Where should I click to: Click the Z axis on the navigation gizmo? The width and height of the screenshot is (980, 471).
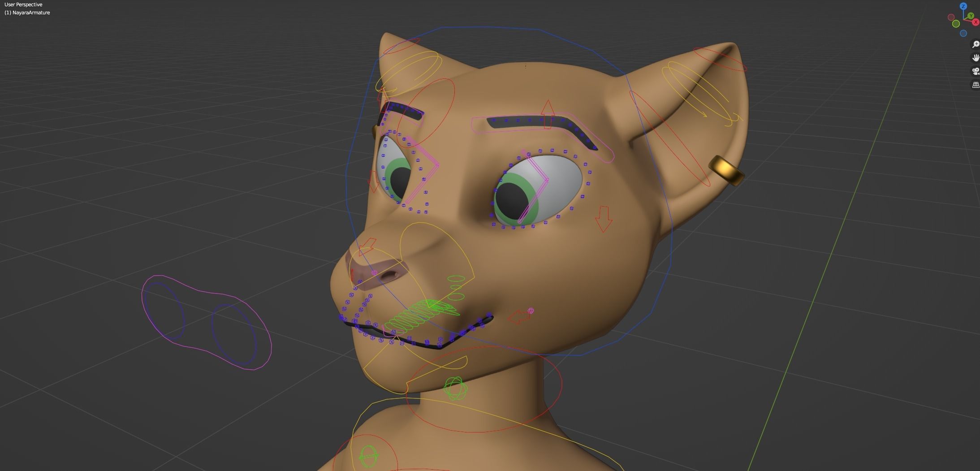pyautogui.click(x=963, y=6)
